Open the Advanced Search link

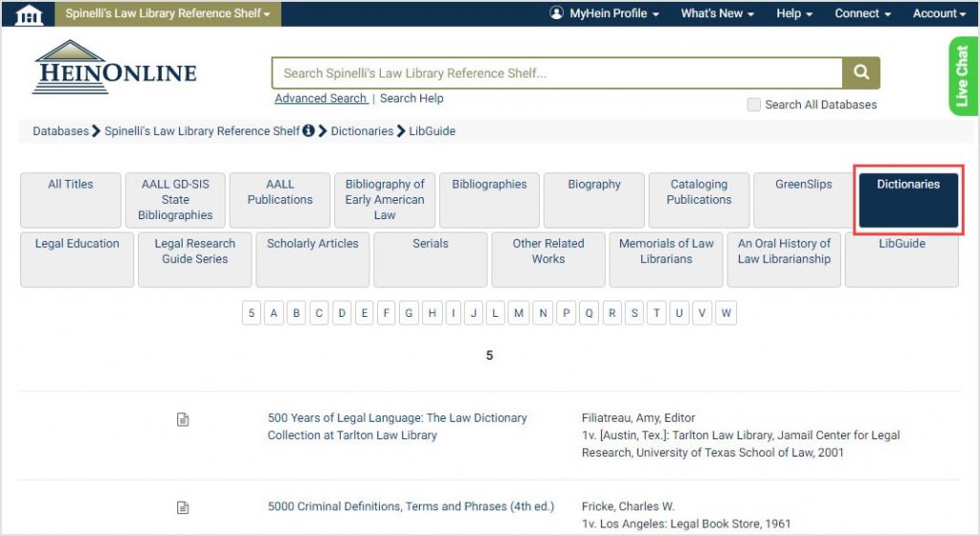(321, 98)
